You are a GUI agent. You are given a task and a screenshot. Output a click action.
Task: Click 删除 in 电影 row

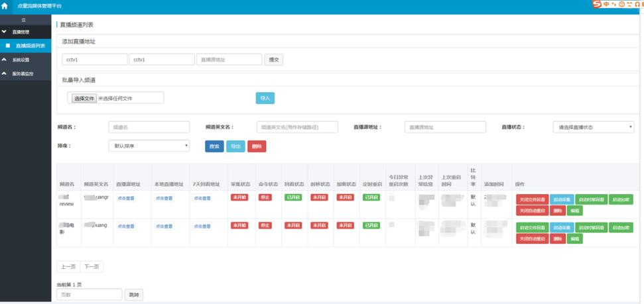[x=558, y=238]
